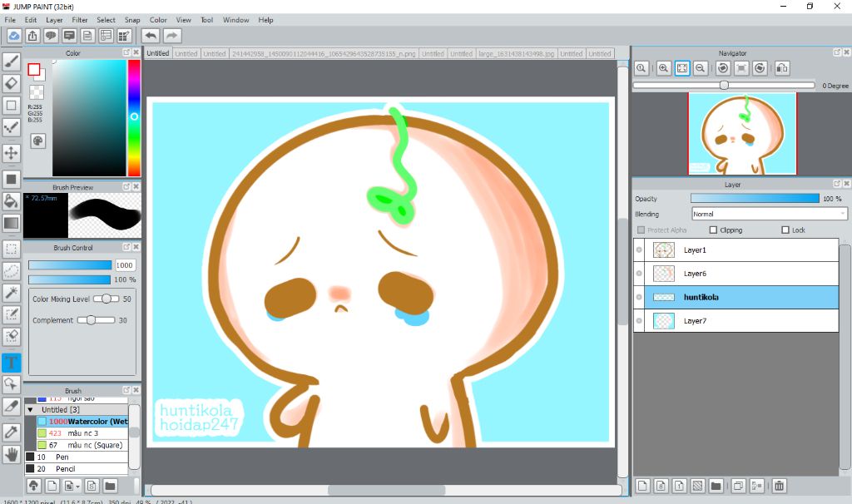The width and height of the screenshot is (852, 504).
Task: Select the Brush tool in left toolbar
Action: pos(12,62)
